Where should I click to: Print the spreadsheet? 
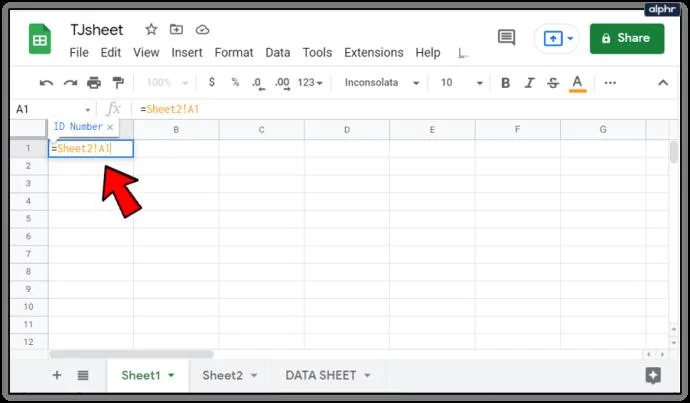[x=94, y=83]
